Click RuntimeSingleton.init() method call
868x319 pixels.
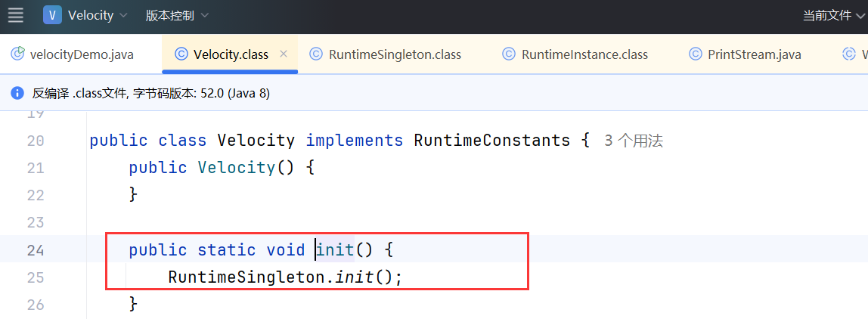tap(354, 277)
